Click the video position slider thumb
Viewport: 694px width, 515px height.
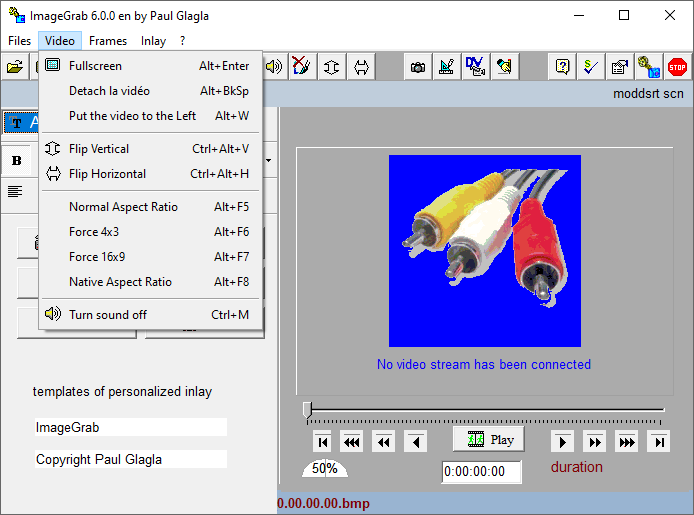click(x=308, y=410)
